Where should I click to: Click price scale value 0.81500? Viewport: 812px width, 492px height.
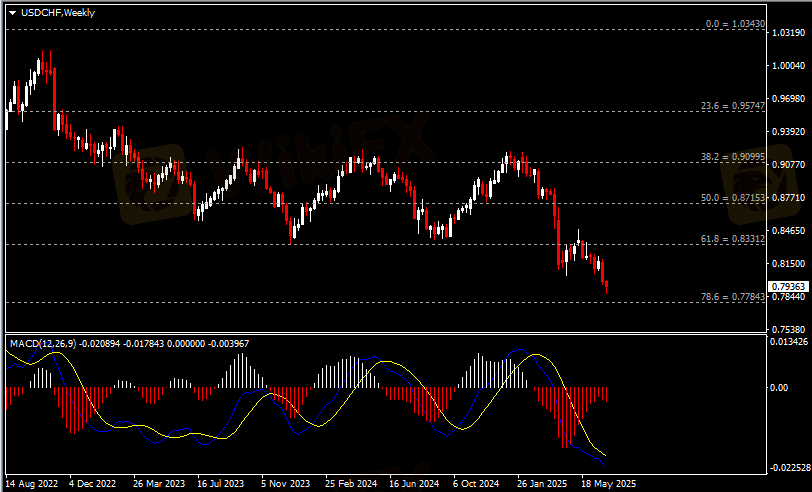coord(788,264)
